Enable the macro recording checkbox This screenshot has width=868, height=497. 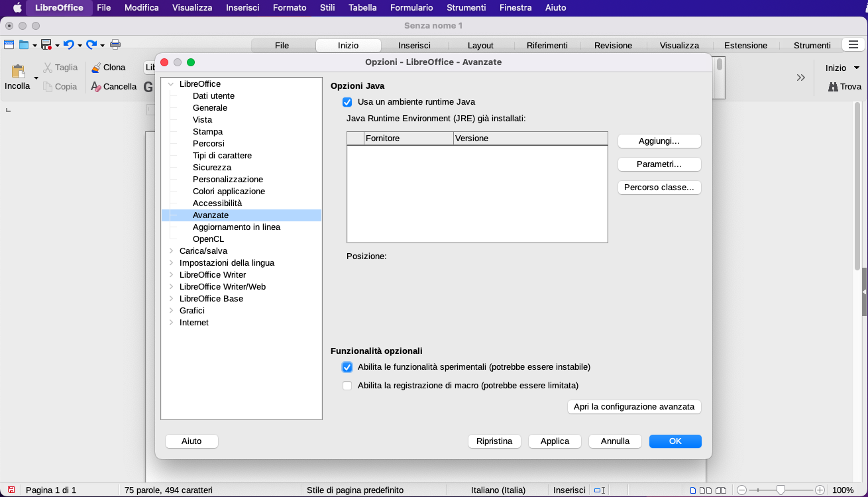tap(347, 386)
